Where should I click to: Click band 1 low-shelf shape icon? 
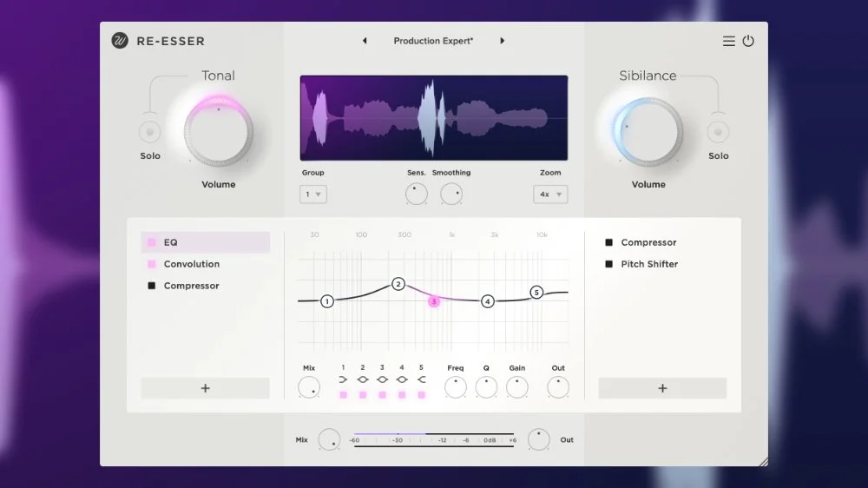click(x=343, y=379)
